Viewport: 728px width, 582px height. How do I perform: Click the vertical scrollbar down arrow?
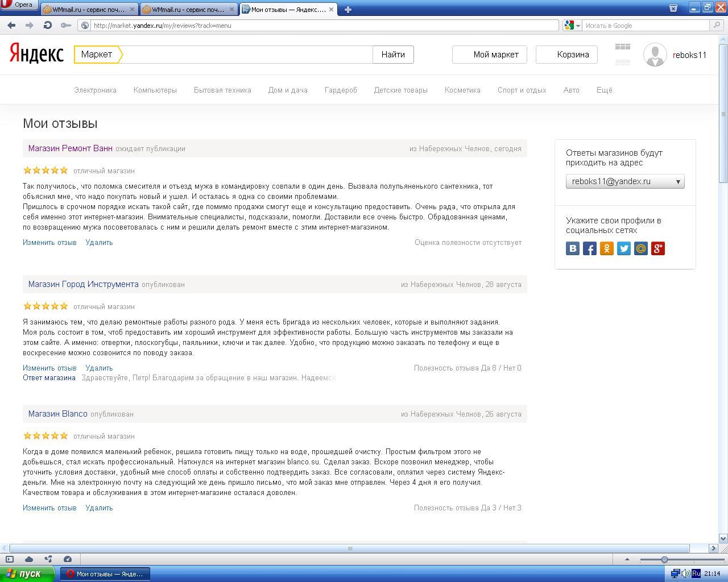723,538
